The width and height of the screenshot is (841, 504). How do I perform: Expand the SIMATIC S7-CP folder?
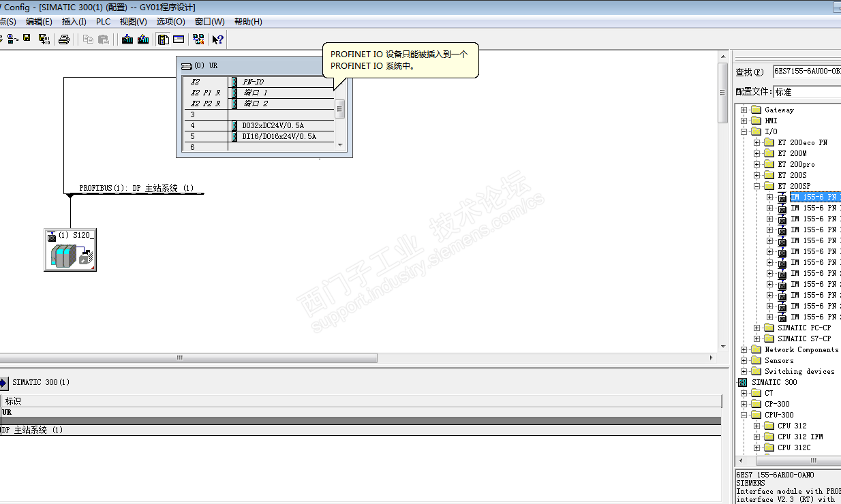[756, 338]
